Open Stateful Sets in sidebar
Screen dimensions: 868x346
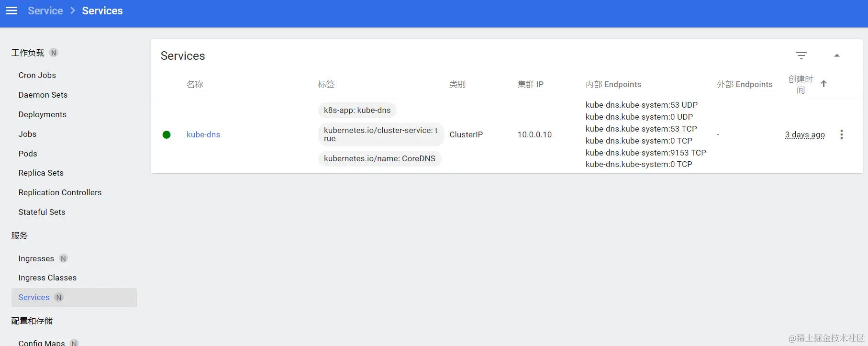pos(42,212)
